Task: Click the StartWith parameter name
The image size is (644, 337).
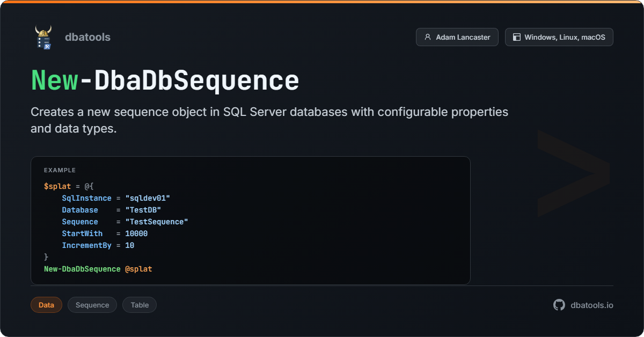Action: [82, 233]
